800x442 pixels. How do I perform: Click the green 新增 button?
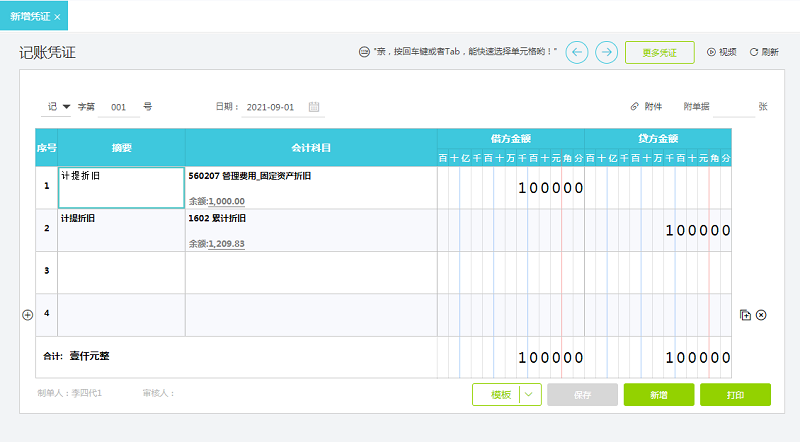[658, 395]
